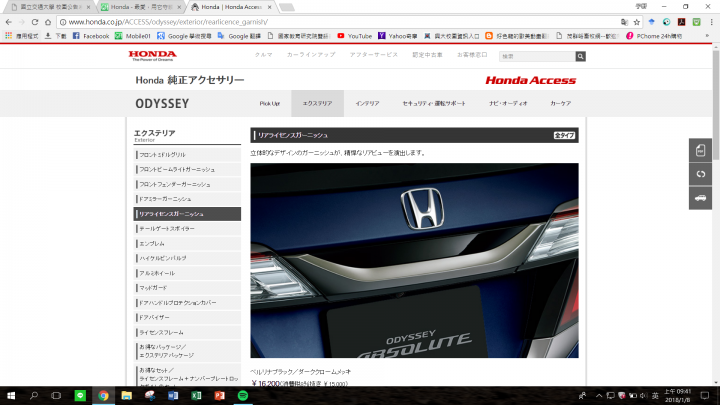Switch to the Honda Mobile01 tab
This screenshot has height=405, width=720.
[x=141, y=7]
